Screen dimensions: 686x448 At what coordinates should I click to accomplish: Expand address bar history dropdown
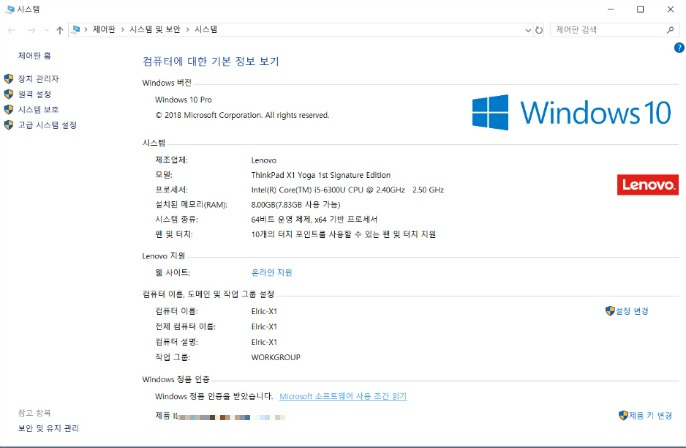pyautogui.click(x=528, y=30)
